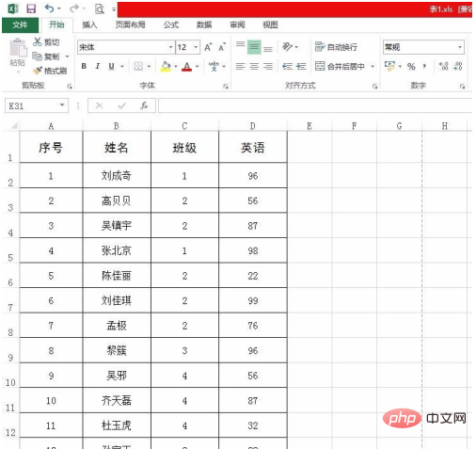Apply cell borders with the border icon
Screen dimensions: 476x449
(x=138, y=66)
